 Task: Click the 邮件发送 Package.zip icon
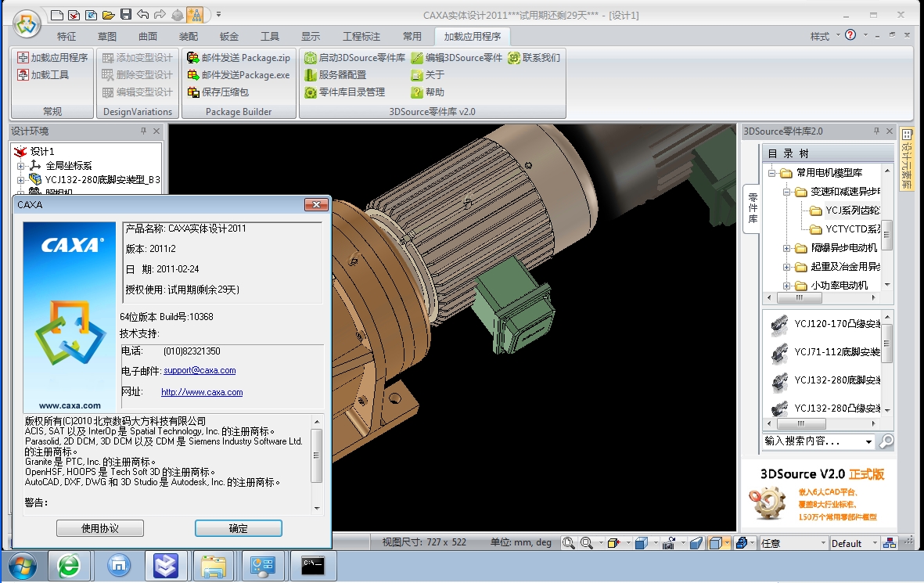pos(193,58)
